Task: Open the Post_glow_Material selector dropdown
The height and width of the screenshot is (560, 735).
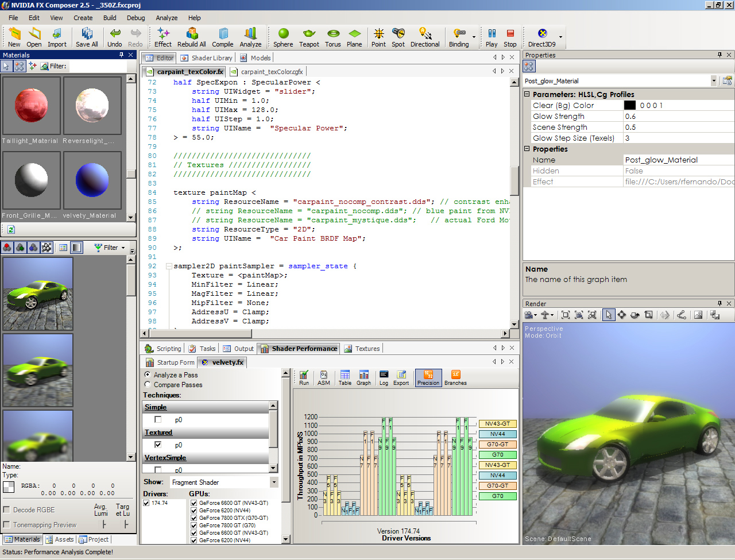Action: pos(713,80)
